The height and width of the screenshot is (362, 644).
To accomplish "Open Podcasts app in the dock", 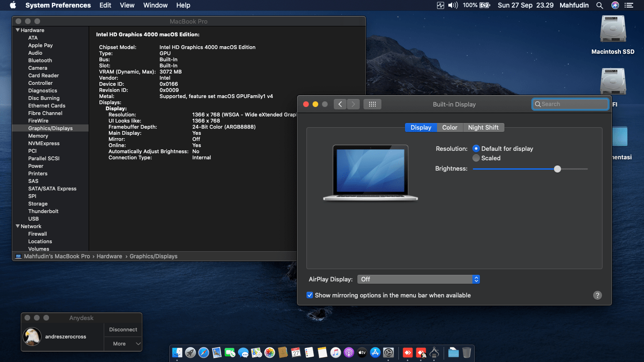I will pyautogui.click(x=349, y=353).
